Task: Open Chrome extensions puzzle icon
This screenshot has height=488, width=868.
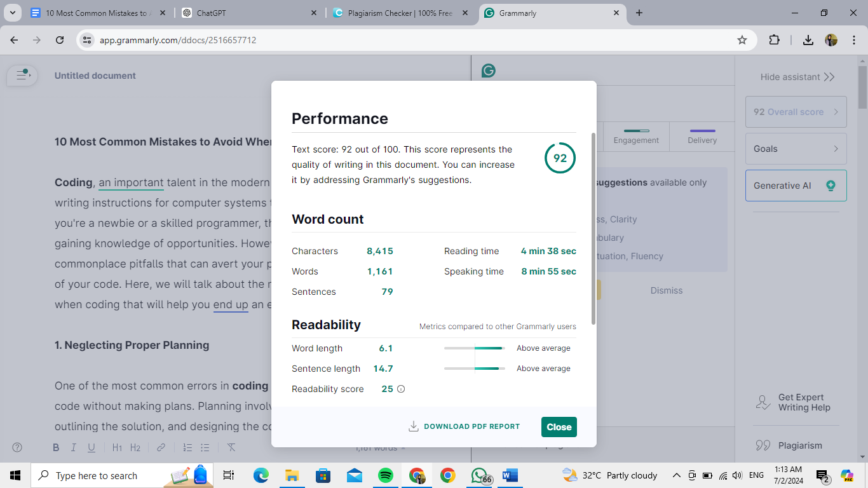Action: [774, 40]
